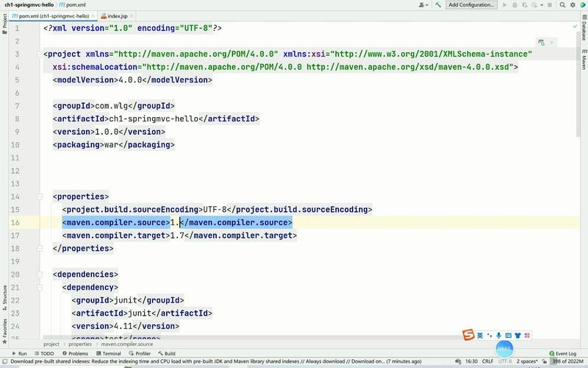The image size is (588, 368).
Task: Toggle Sogou punctuation mode icon
Action: click(490, 336)
